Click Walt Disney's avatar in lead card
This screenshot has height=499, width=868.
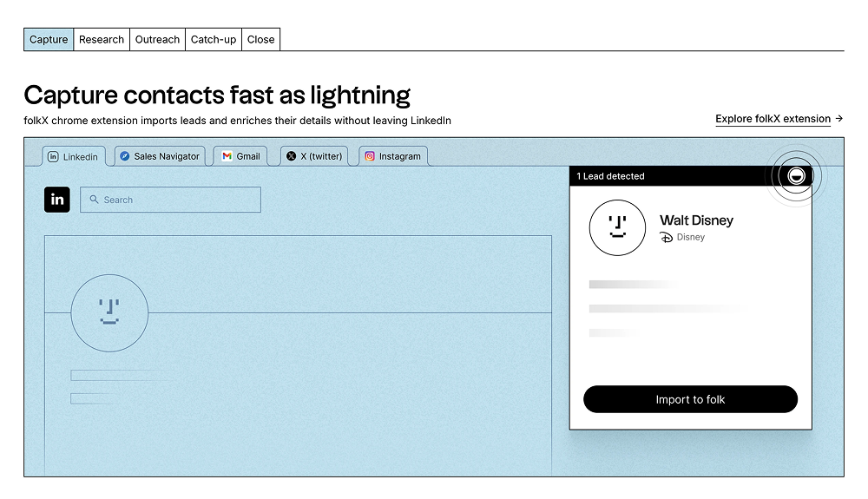617,227
